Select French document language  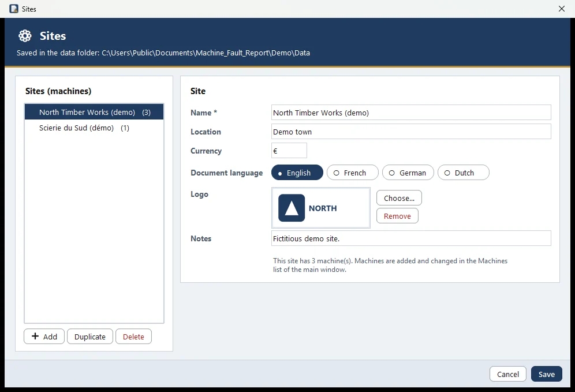click(x=352, y=173)
